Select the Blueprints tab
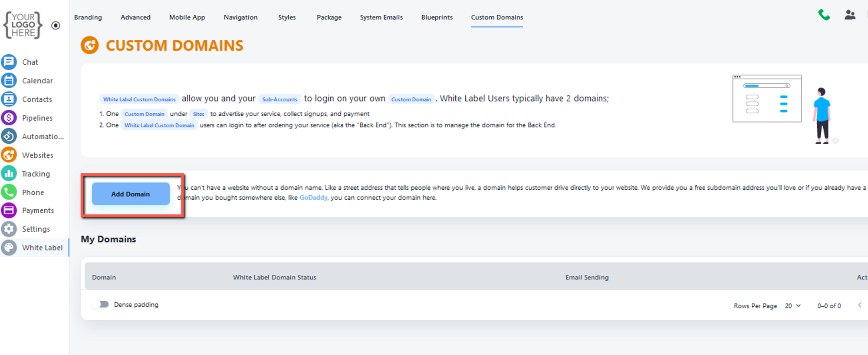Viewport: 868px width, 355px height. [x=437, y=17]
